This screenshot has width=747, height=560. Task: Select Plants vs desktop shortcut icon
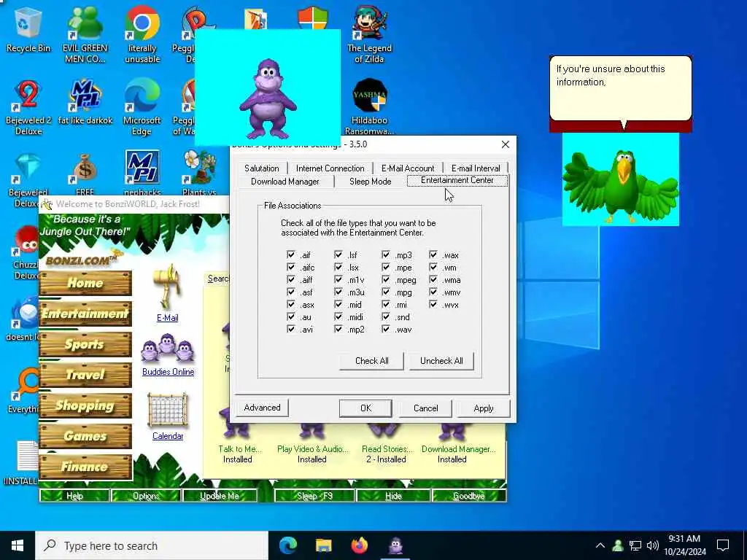[x=199, y=174]
